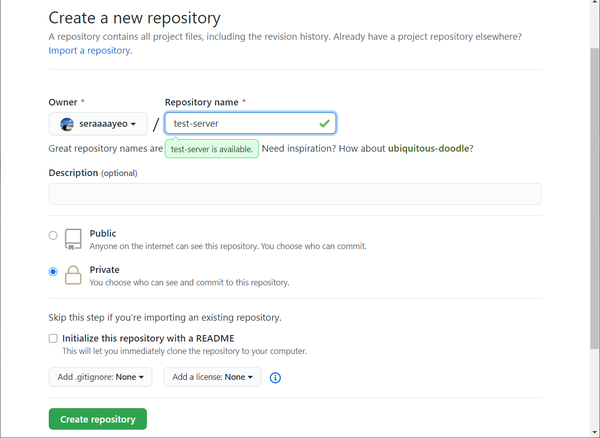Click the Private option label
This screenshot has height=438, width=600.
[x=104, y=270]
